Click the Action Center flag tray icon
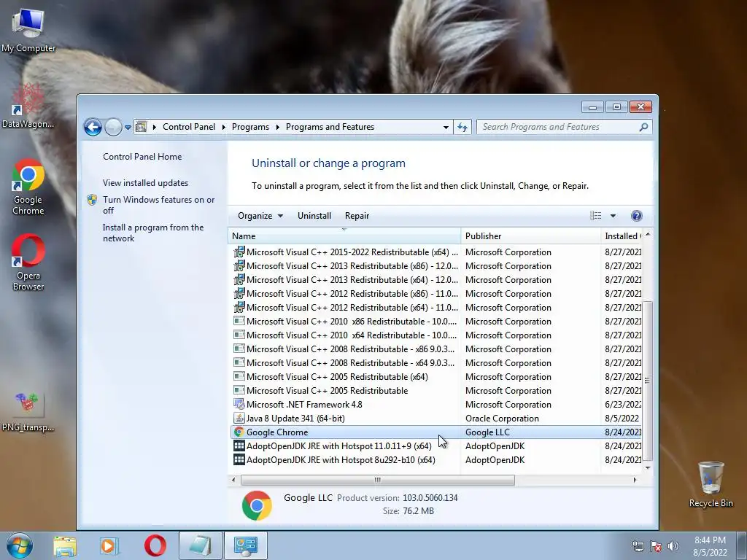Viewport: 747px width, 560px height. click(656, 546)
